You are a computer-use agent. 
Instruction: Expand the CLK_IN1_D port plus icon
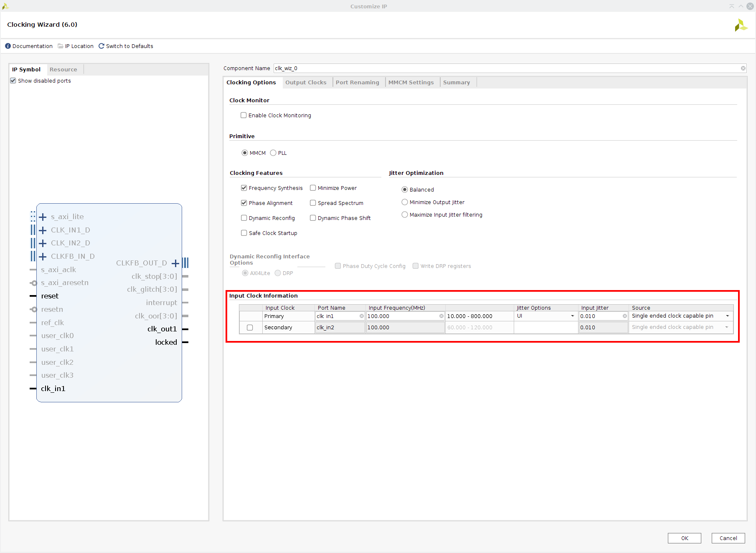[43, 230]
